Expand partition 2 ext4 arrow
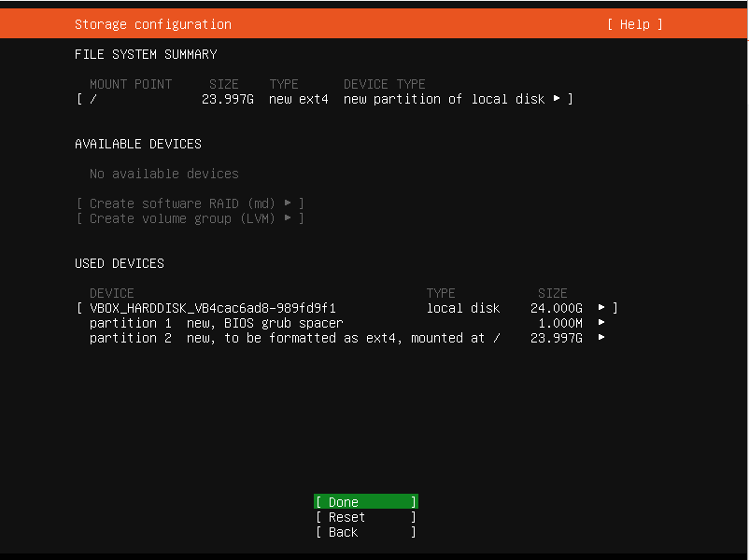Viewport: 749px width, 560px height. (x=601, y=338)
